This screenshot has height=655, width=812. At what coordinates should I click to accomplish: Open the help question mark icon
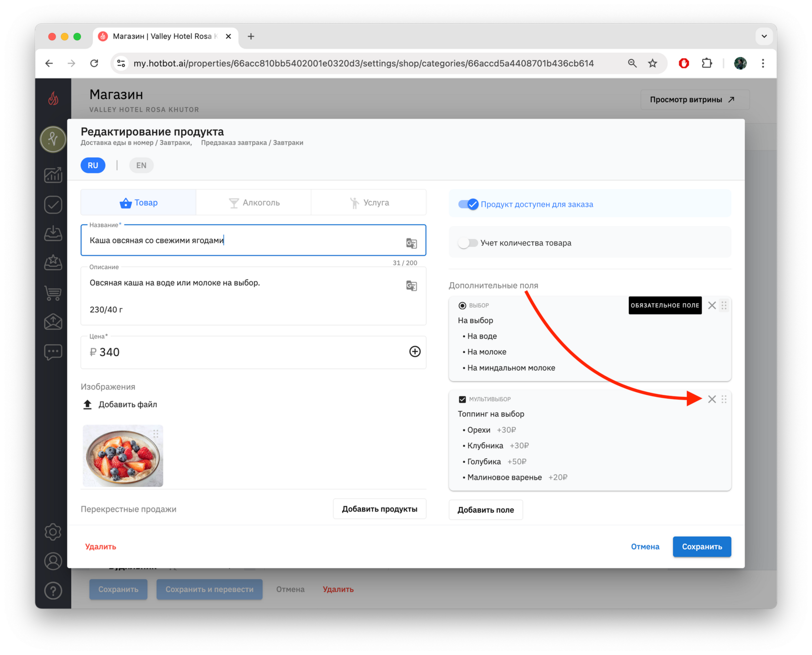[53, 590]
